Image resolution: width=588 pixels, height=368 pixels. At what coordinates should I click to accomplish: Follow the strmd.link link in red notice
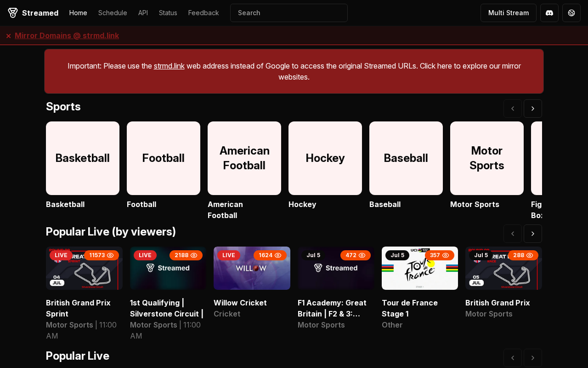(169, 66)
